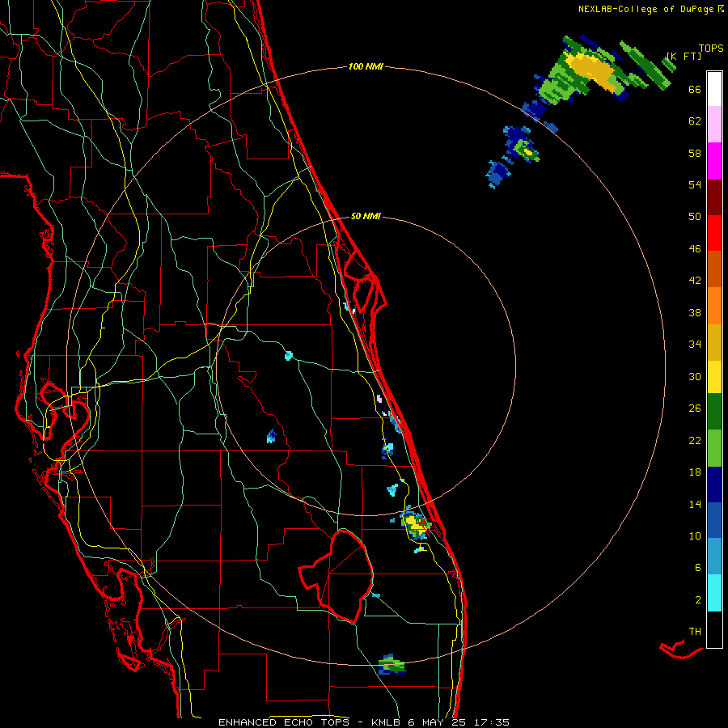The width and height of the screenshot is (728, 728).
Task: Click the 6 value on the legend
Action: pos(698,568)
